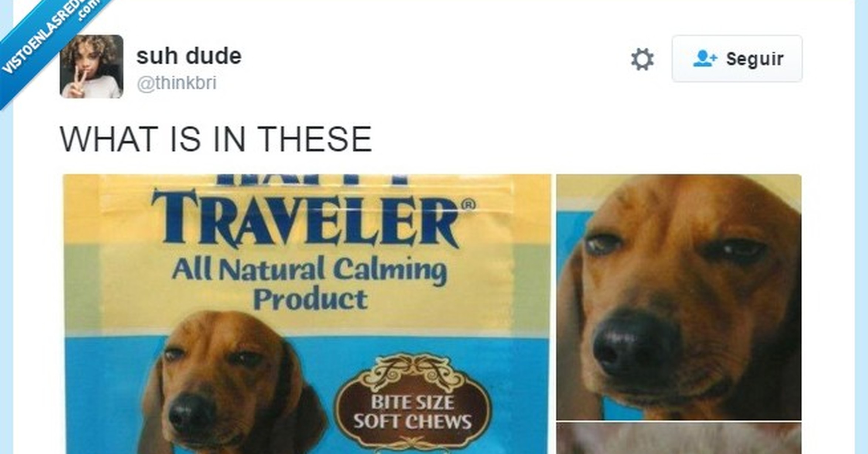This screenshot has height=454, width=868.
Task: Open the gear settings icon
Action: tap(642, 59)
